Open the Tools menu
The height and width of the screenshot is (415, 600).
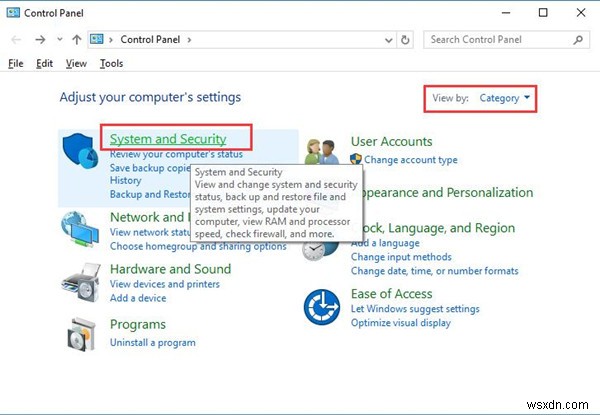point(111,63)
